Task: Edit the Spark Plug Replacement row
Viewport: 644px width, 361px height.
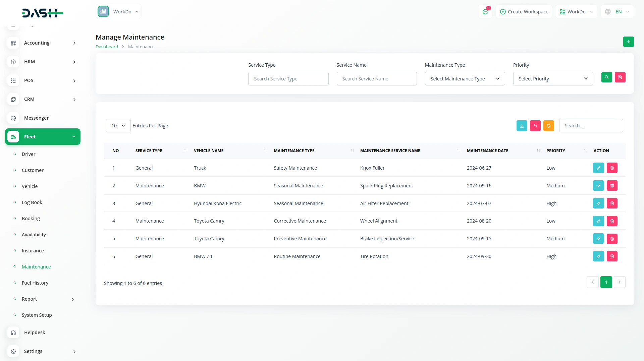Action: [x=598, y=186]
